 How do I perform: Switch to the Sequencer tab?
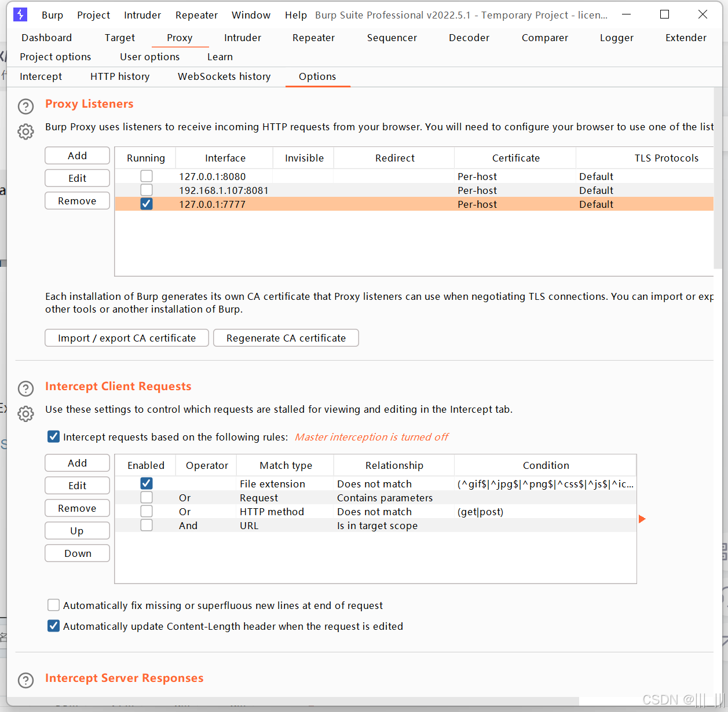coord(392,38)
